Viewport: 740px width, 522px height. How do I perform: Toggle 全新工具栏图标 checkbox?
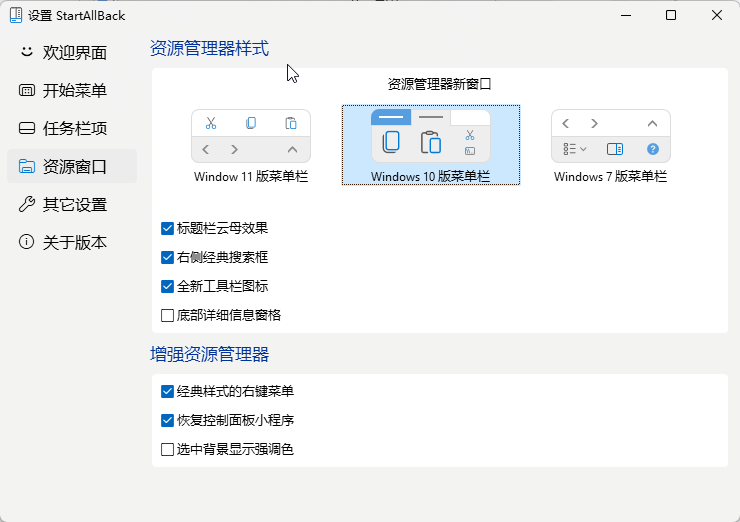168,286
